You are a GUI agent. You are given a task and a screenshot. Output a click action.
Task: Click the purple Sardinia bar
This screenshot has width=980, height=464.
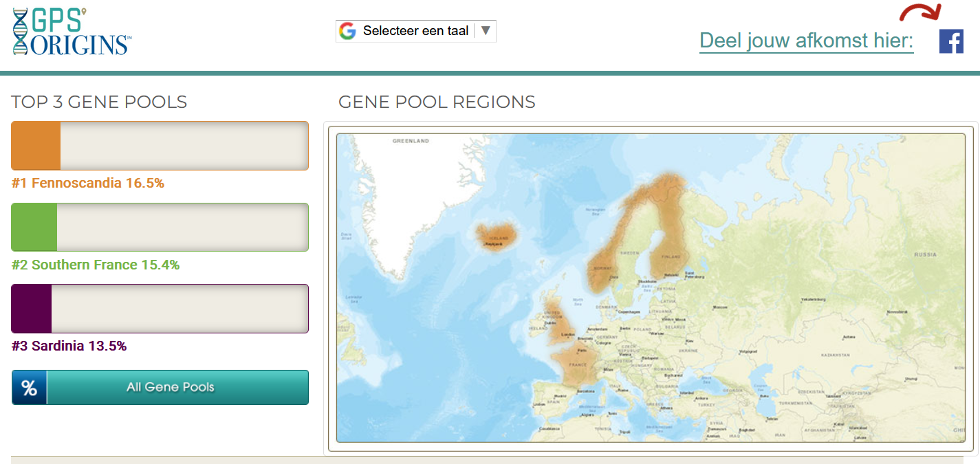tap(32, 309)
